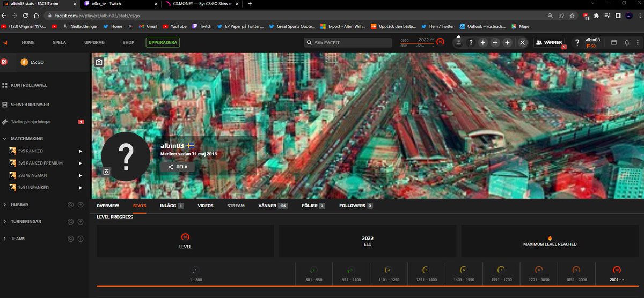Bookmark this page with star icon
The image size is (644, 298).
(573, 16)
